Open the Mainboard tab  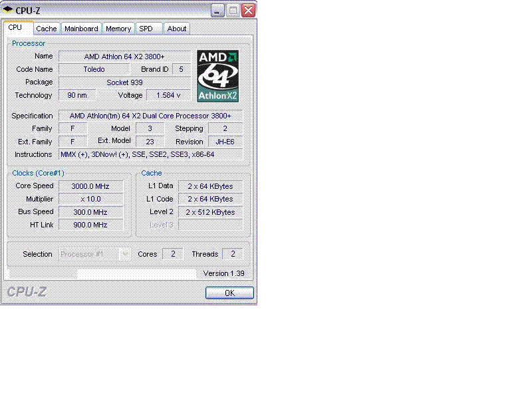[x=81, y=29]
